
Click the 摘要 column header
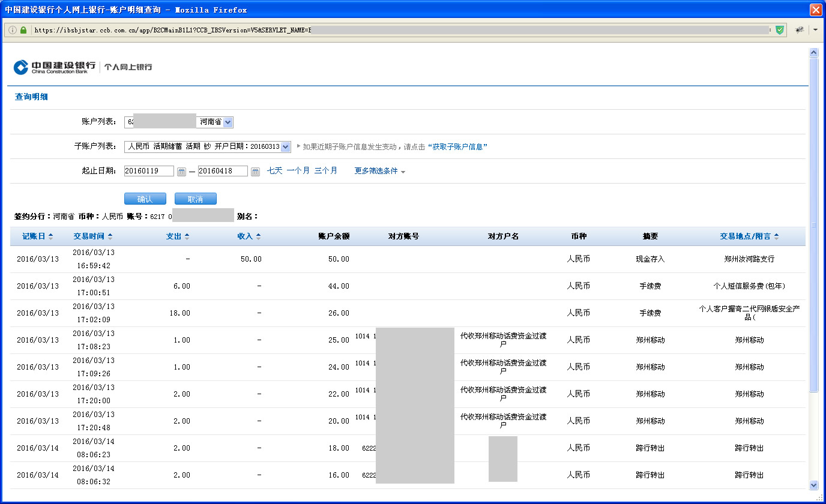[650, 236]
